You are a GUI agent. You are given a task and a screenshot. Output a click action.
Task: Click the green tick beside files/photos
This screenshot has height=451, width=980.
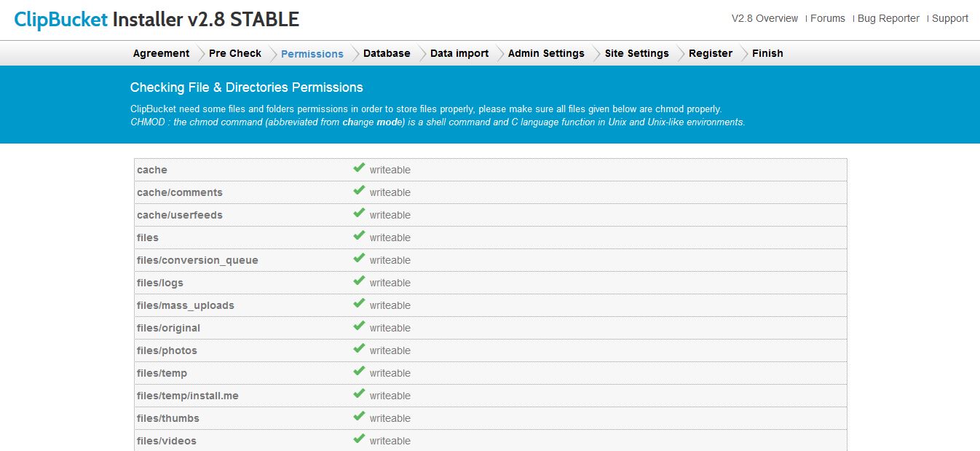(359, 349)
